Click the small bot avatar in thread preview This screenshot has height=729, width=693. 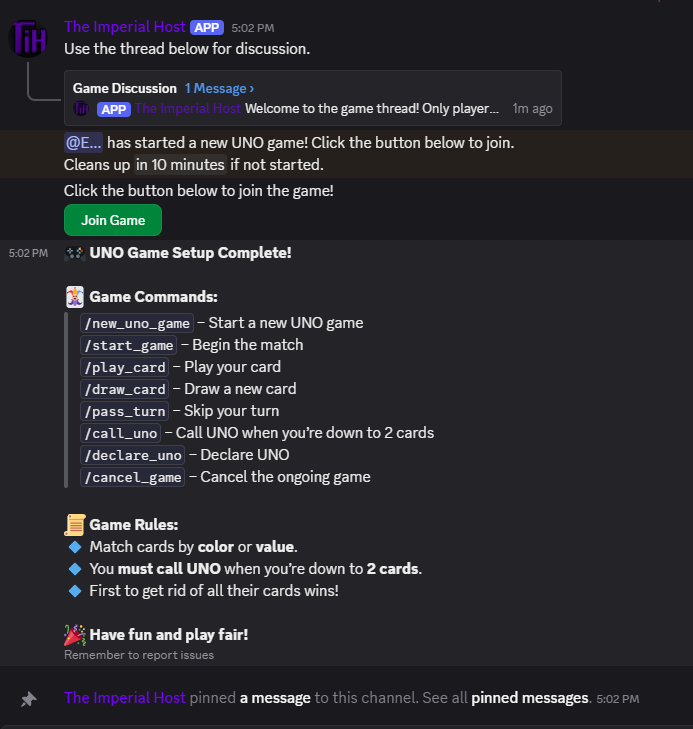[81, 108]
